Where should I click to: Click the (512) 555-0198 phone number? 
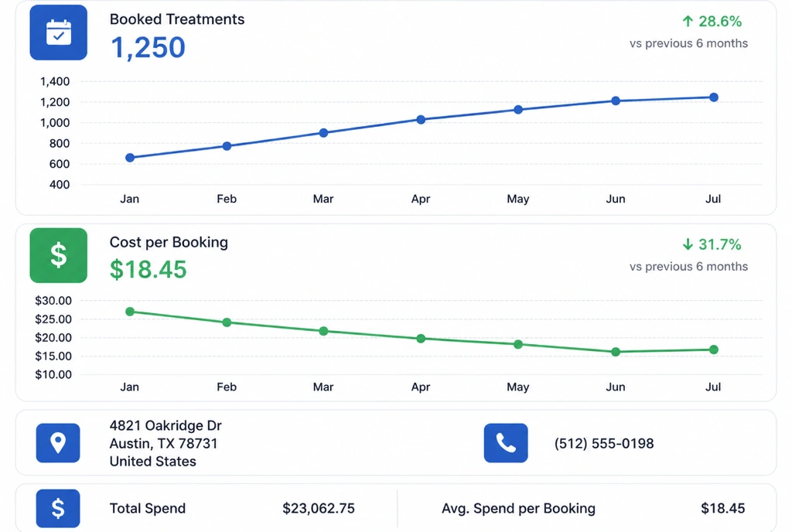coord(604,444)
